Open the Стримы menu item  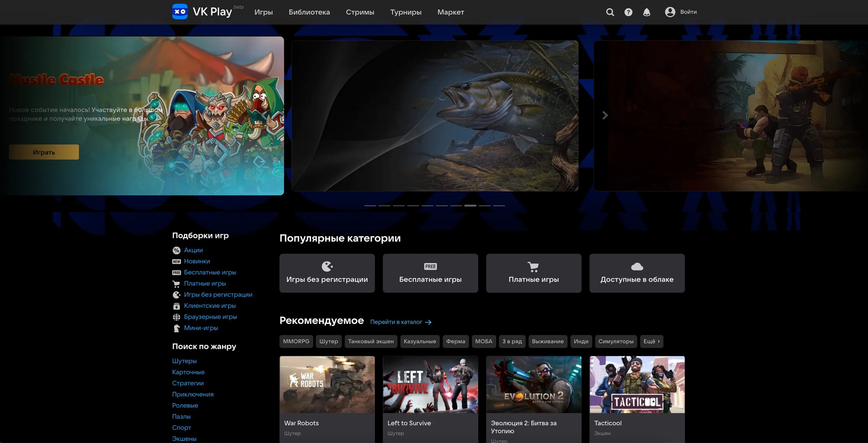pyautogui.click(x=360, y=12)
